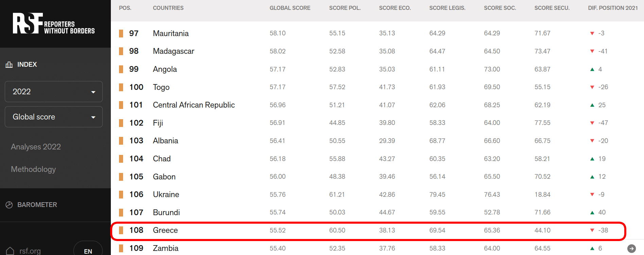Click the rsf.org home icon
The height and width of the screenshot is (255, 644).
[x=10, y=251]
